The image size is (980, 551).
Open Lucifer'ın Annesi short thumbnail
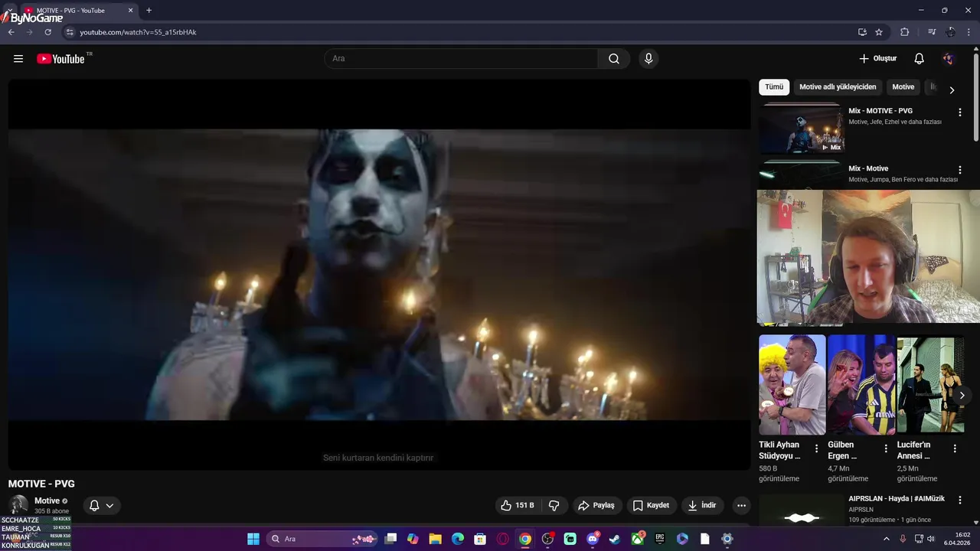pos(930,385)
